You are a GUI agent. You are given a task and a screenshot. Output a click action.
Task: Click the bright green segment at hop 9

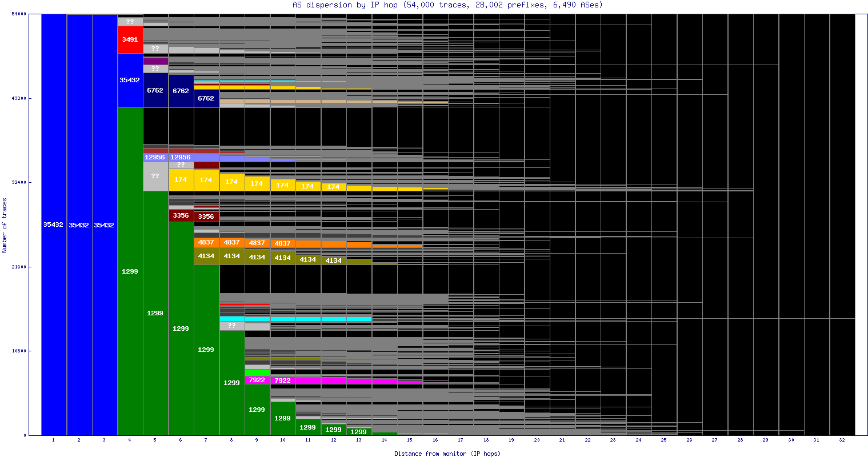click(257, 372)
